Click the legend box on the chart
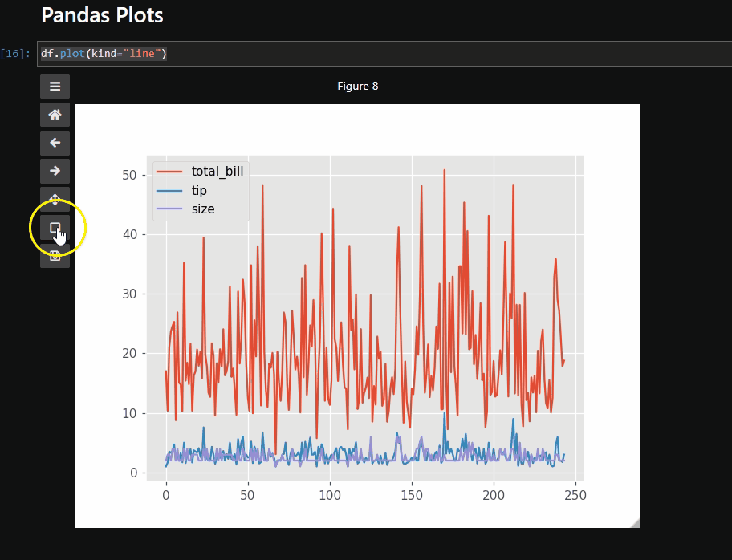The image size is (732, 560). (201, 189)
